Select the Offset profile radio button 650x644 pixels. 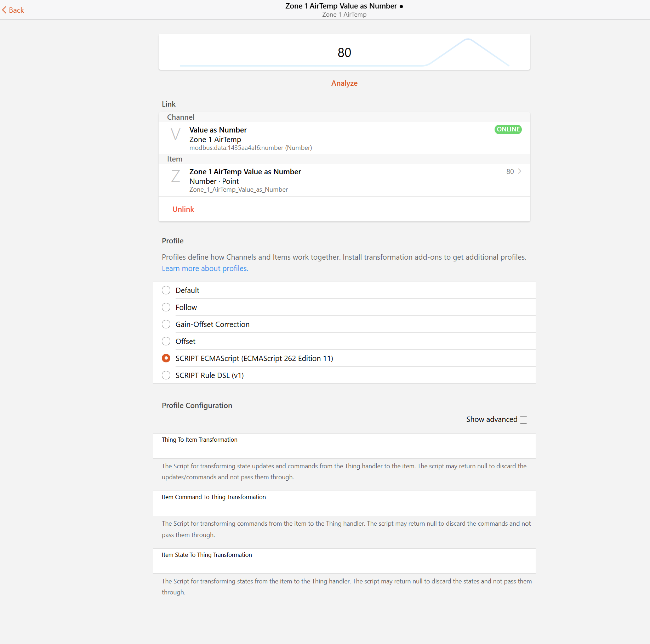pos(166,341)
